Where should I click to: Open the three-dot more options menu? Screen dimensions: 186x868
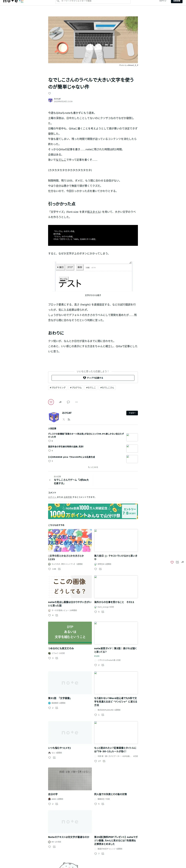[76, 402]
